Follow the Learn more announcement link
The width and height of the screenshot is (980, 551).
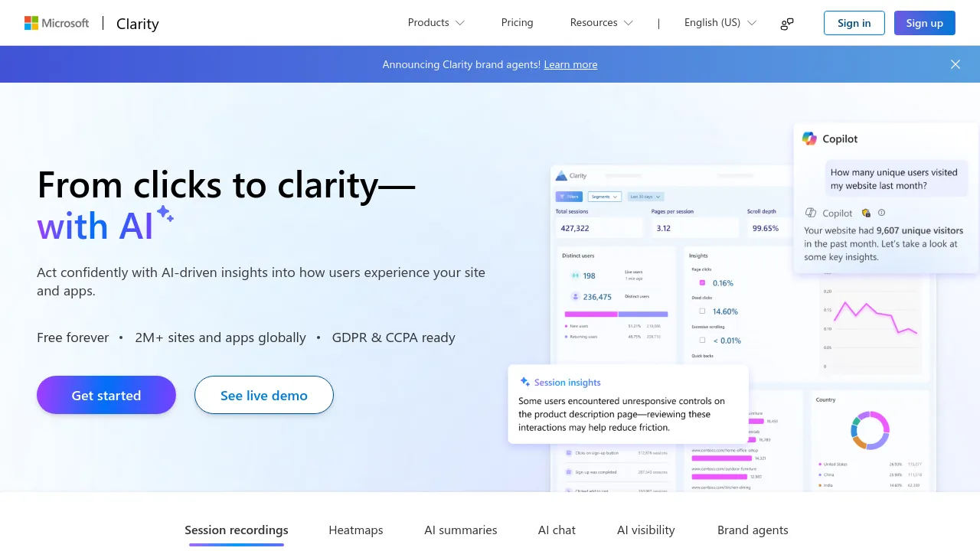[570, 64]
